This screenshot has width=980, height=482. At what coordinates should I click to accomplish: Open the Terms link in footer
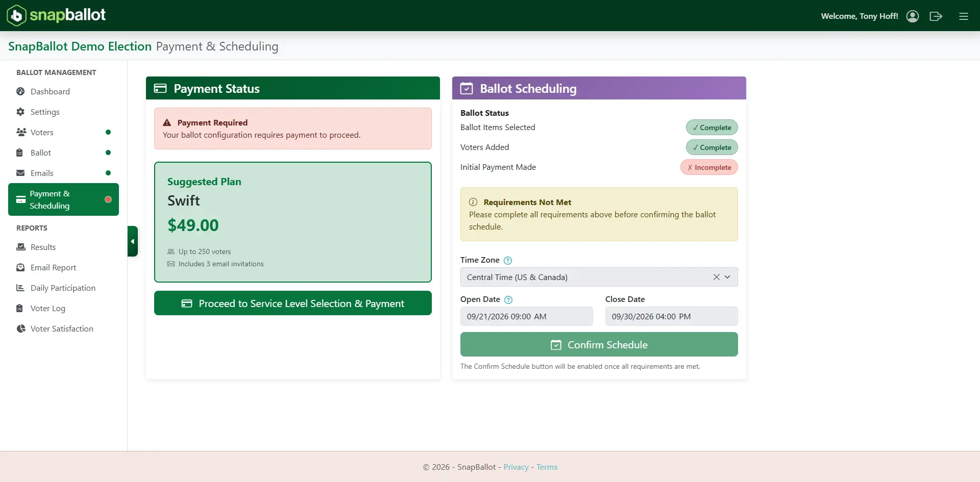[x=547, y=467]
